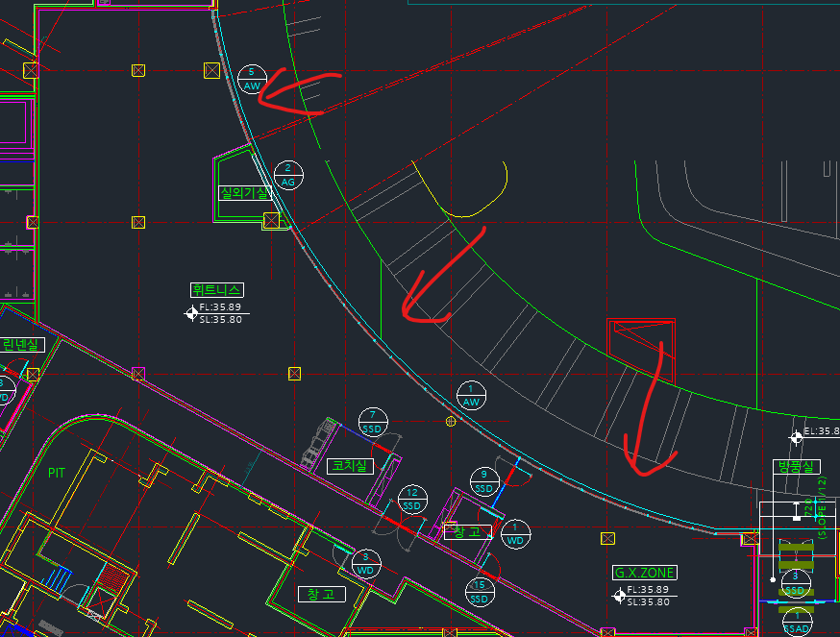Click the 5 AW window tag circle
840x637 pixels.
(252, 79)
